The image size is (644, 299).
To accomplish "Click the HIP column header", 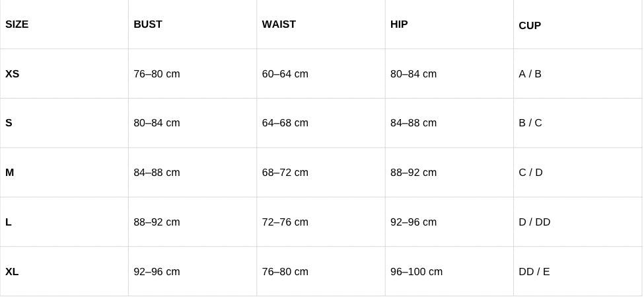I will (x=399, y=24).
